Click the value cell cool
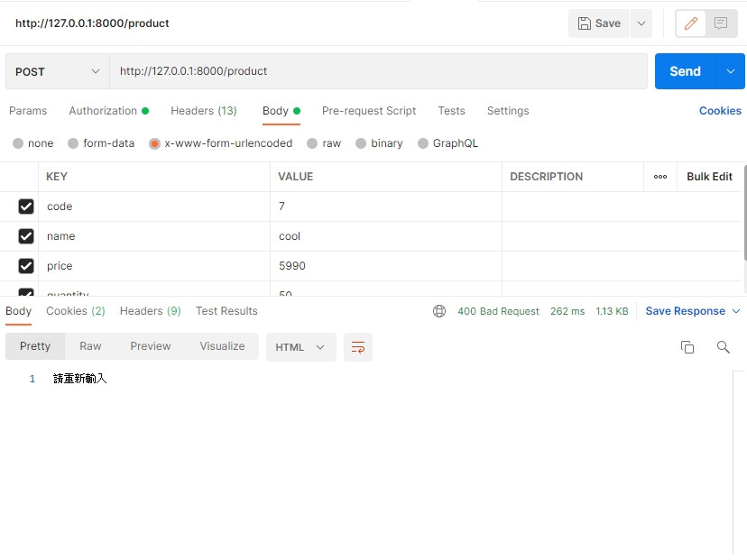This screenshot has height=560, width=747. tap(386, 236)
